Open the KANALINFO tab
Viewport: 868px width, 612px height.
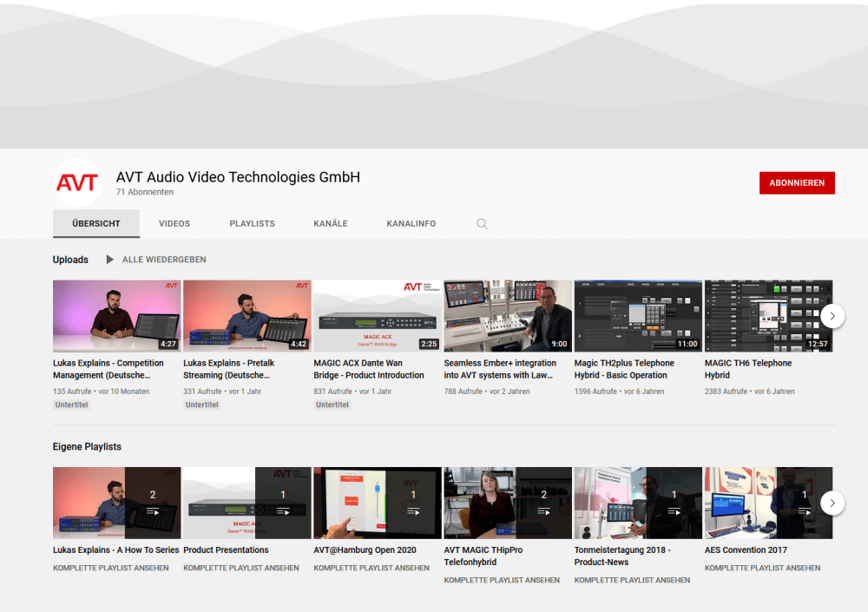point(411,223)
